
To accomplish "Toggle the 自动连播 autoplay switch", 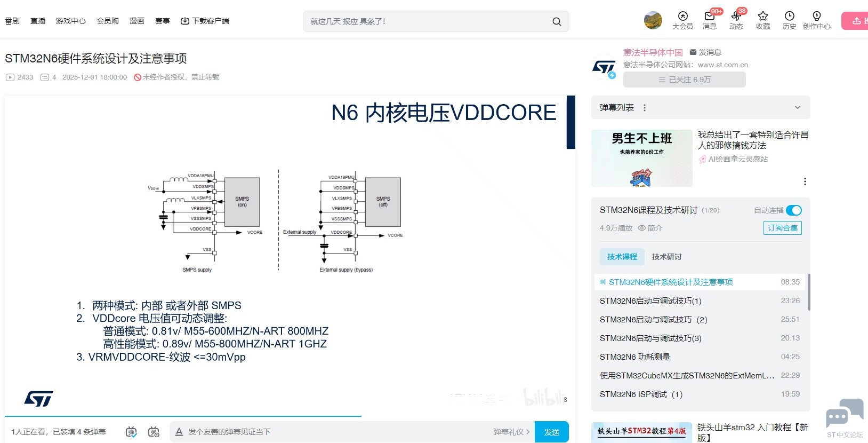I will pyautogui.click(x=793, y=210).
